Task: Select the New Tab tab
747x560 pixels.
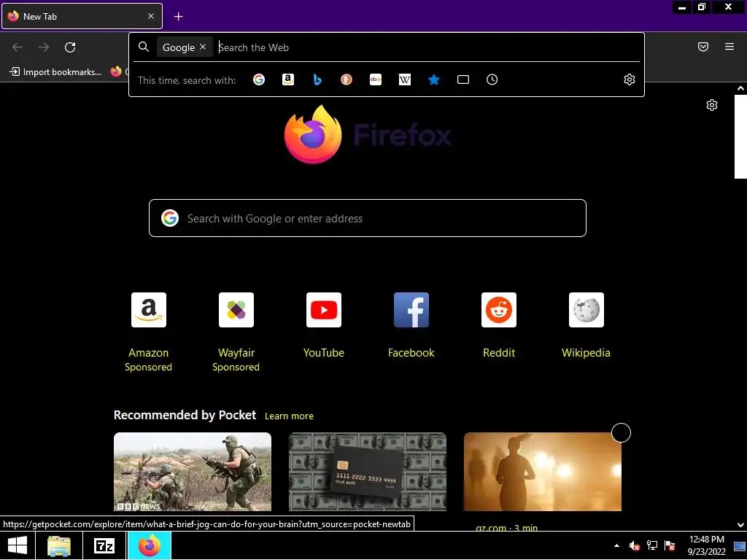Action: [x=82, y=16]
